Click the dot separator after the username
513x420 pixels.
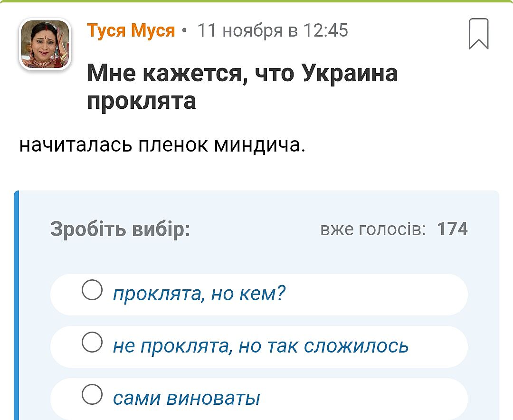pyautogui.click(x=184, y=31)
